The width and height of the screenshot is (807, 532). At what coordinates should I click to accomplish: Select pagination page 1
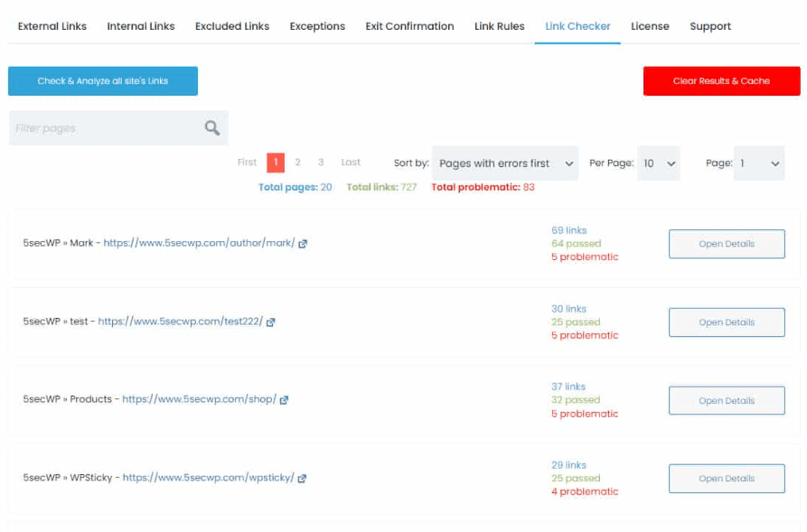coord(276,163)
